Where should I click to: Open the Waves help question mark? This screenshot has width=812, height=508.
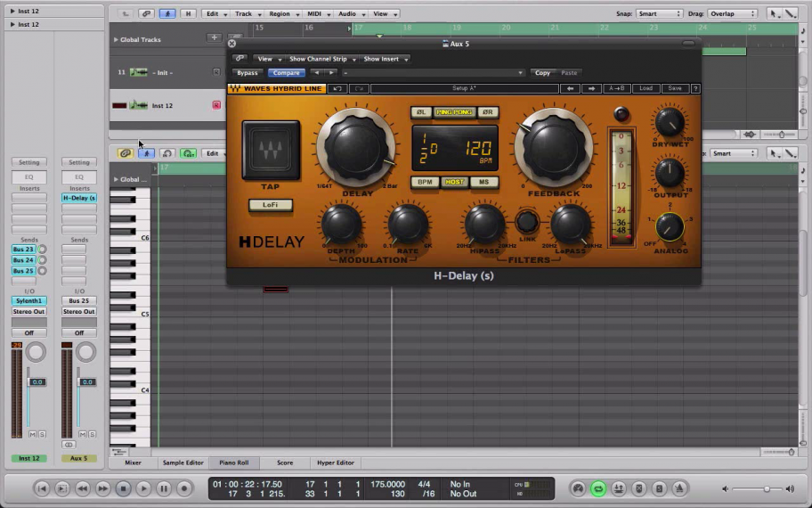tap(695, 88)
